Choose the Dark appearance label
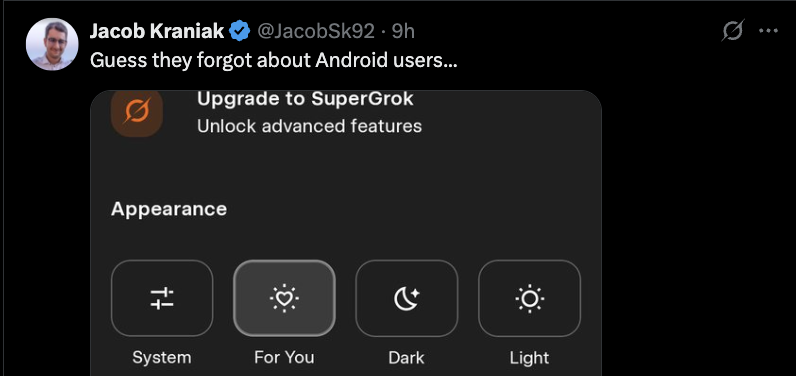Viewport: 796px width, 376px height. point(407,358)
